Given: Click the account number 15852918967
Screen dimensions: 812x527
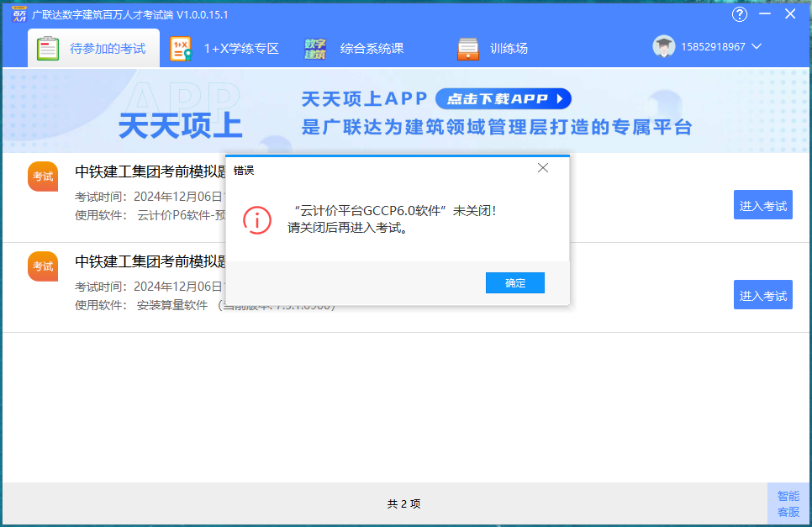Looking at the screenshot, I should [x=713, y=46].
